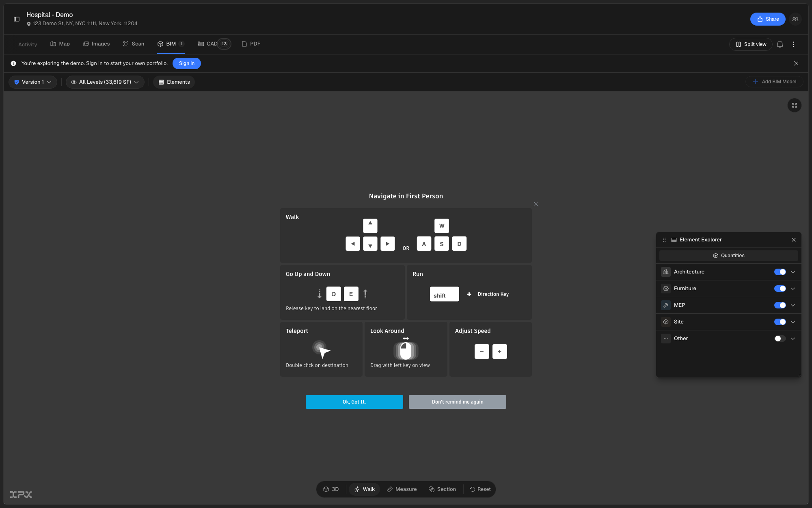Click Add BIM Model button
The height and width of the screenshot is (508, 812).
[774, 82]
